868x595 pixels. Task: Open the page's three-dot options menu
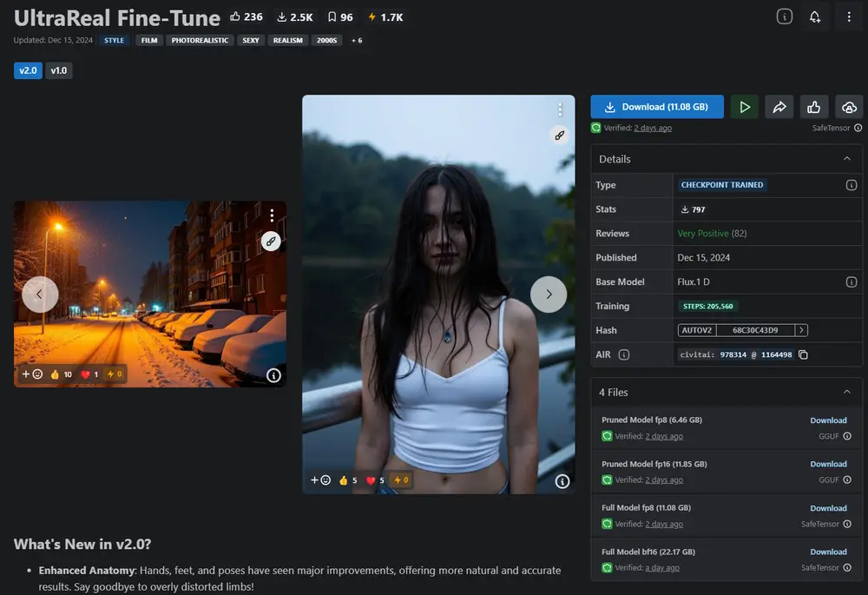(x=849, y=17)
